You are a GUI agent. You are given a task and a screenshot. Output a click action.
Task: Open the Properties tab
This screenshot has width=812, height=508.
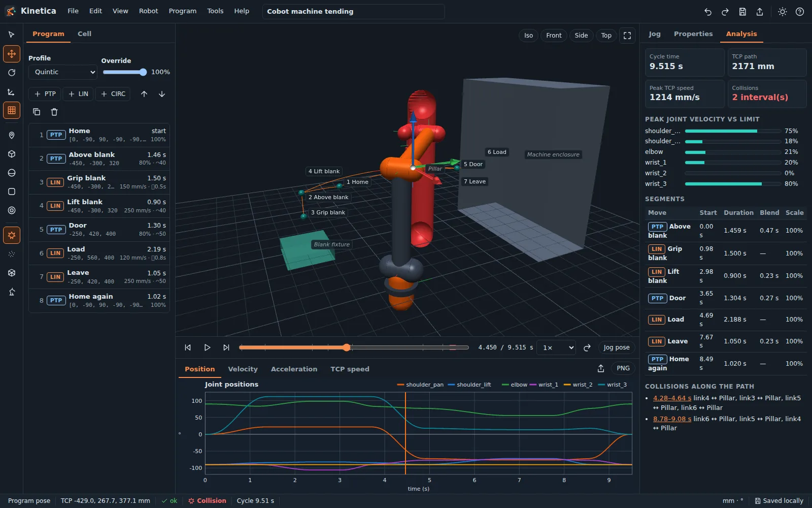(693, 34)
